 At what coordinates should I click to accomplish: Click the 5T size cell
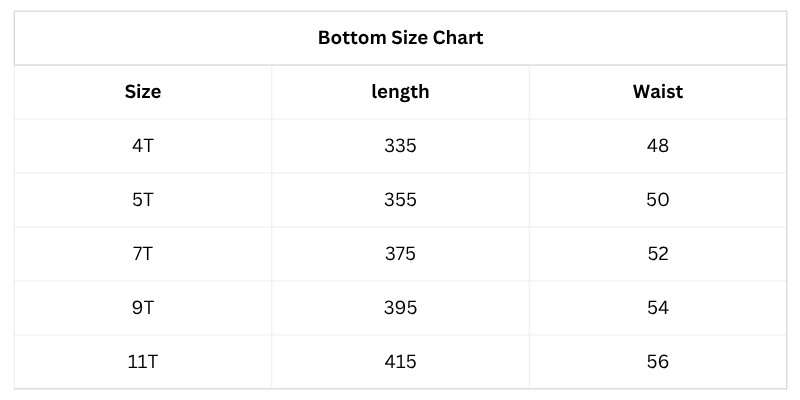143,200
